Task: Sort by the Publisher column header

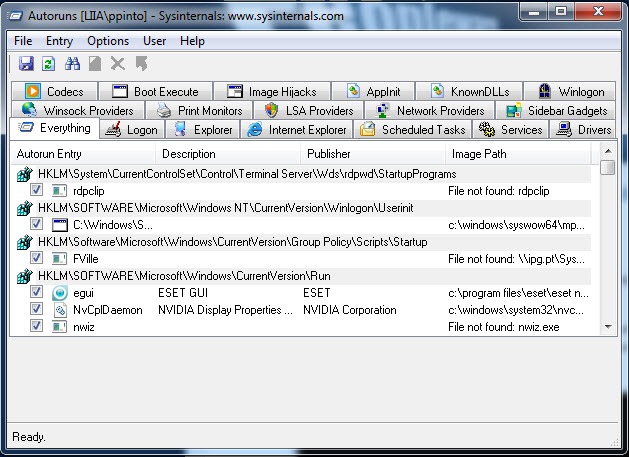Action: tap(373, 154)
